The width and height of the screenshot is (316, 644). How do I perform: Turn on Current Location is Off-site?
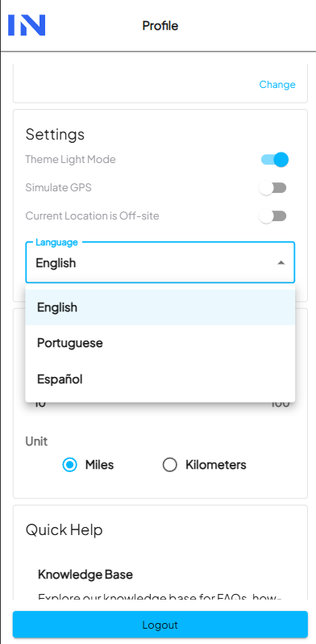pyautogui.click(x=272, y=216)
